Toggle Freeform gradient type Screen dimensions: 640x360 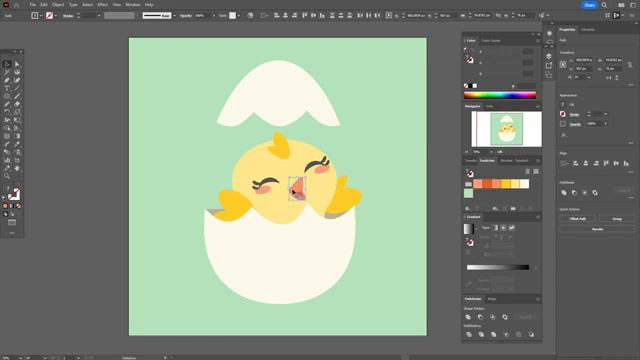tap(511, 228)
